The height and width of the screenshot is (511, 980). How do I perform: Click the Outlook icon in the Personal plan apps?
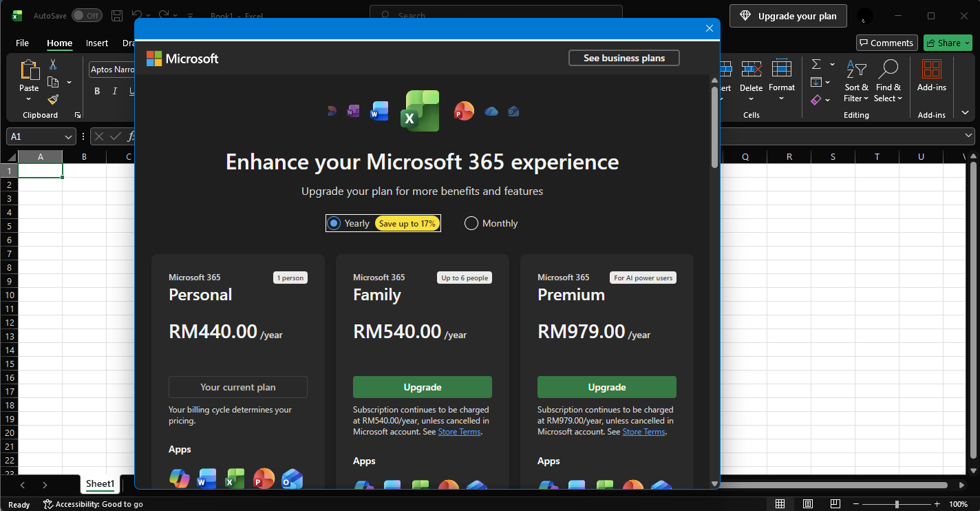[x=292, y=479]
